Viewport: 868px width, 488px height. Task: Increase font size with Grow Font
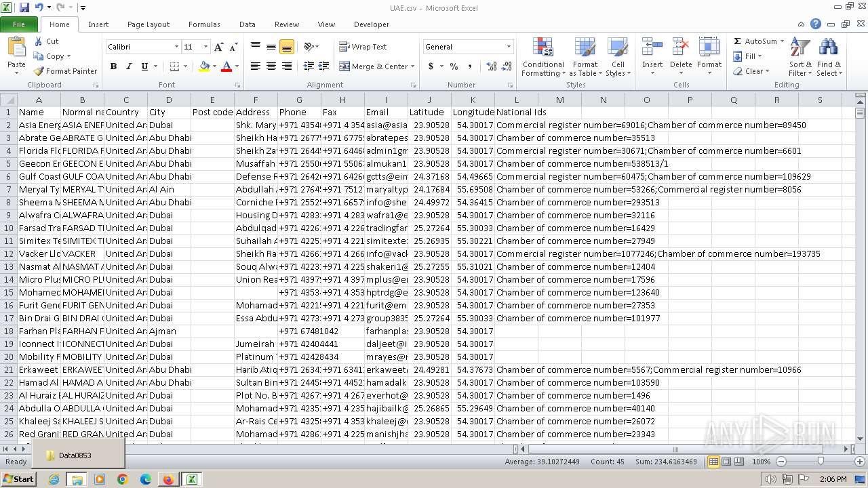click(218, 47)
